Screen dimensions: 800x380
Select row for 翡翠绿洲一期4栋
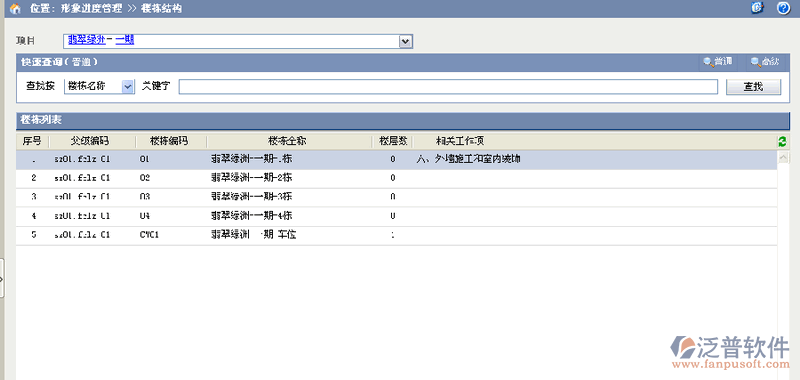point(396,216)
